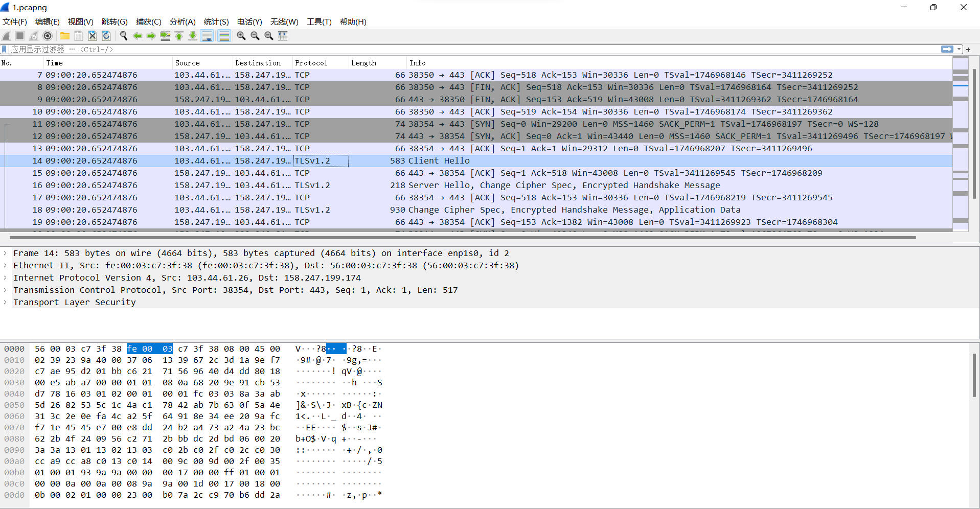This screenshot has height=509, width=980.
Task: Expand the Frame 14 details row
Action: pyautogui.click(x=5, y=253)
